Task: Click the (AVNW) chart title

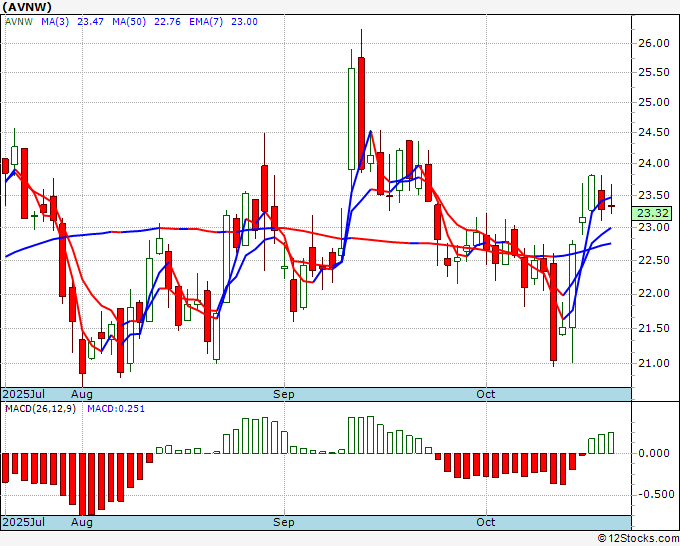Action: pyautogui.click(x=27, y=7)
